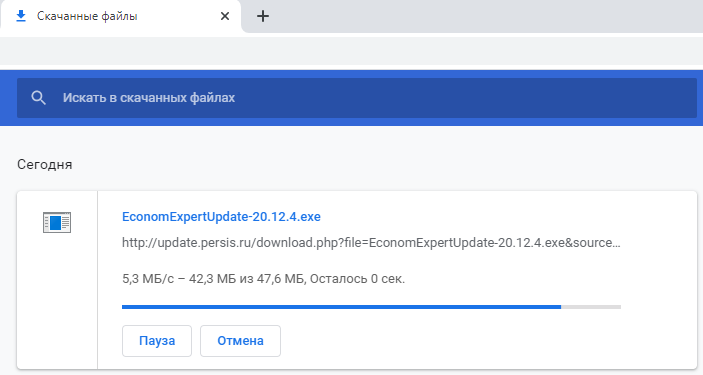Image resolution: width=703 pixels, height=375 pixels.
Task: Click the gray unfilled end of the progress bar
Action: coord(591,307)
